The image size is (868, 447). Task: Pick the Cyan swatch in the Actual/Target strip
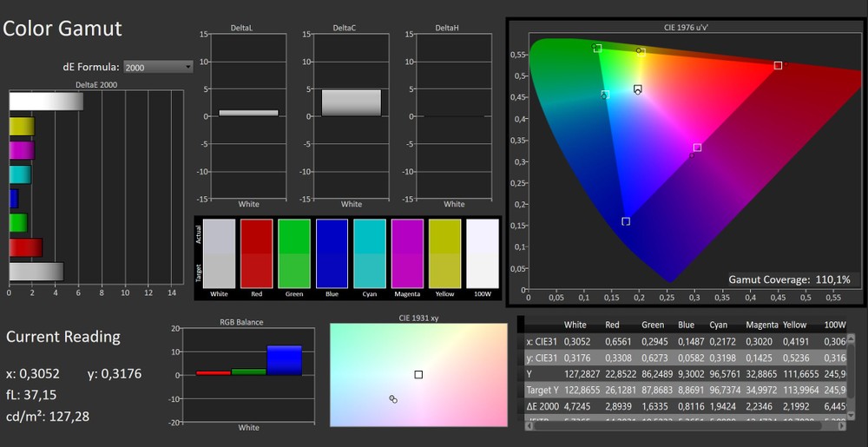370,253
